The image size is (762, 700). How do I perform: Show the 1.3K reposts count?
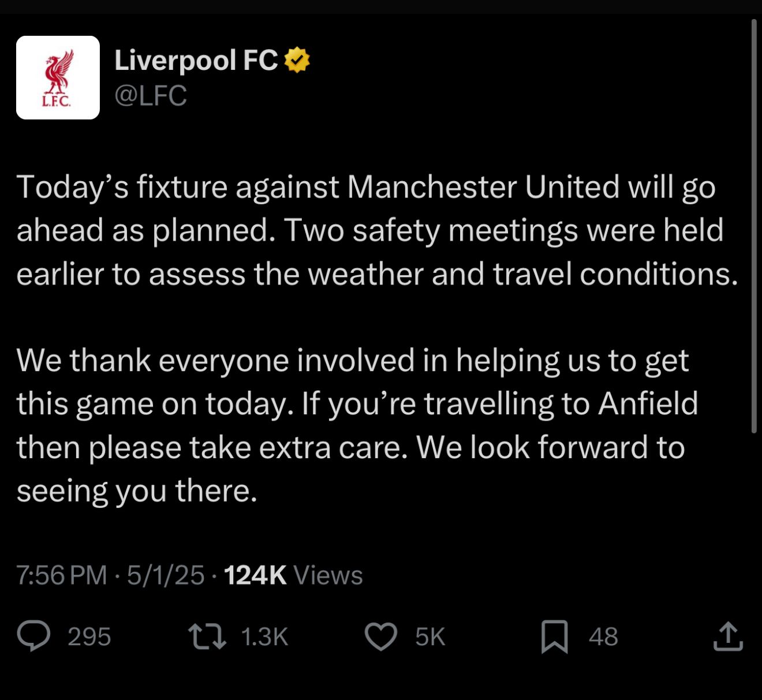(x=264, y=637)
